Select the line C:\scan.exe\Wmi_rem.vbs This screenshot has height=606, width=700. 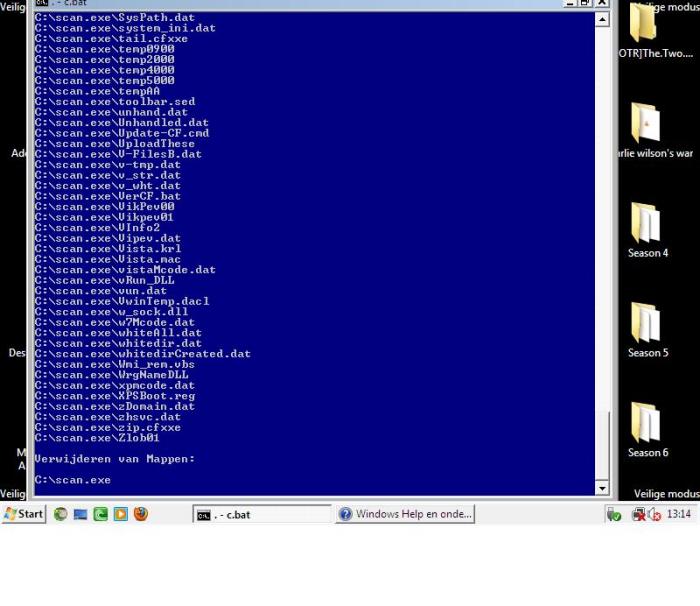[115, 364]
